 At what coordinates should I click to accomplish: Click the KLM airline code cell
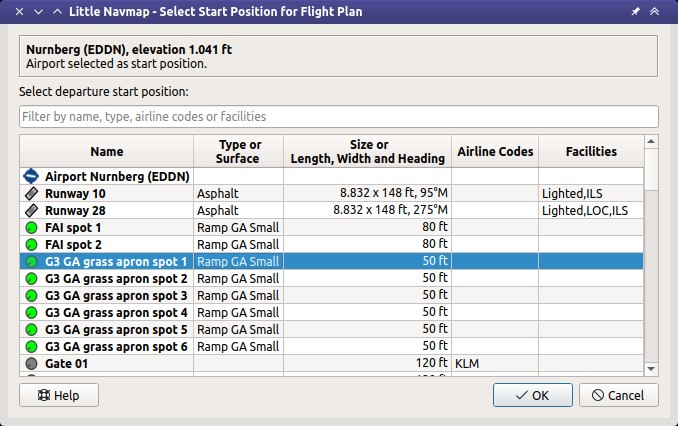point(495,364)
